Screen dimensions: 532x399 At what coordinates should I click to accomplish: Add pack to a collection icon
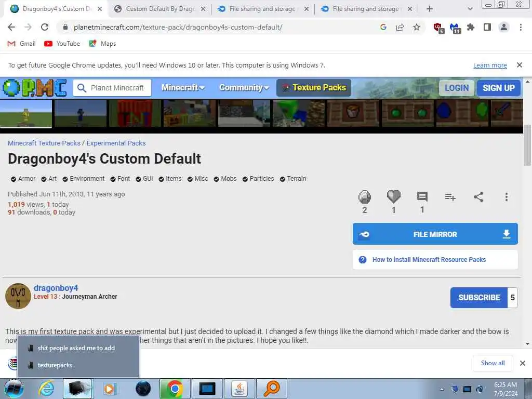coord(450,197)
